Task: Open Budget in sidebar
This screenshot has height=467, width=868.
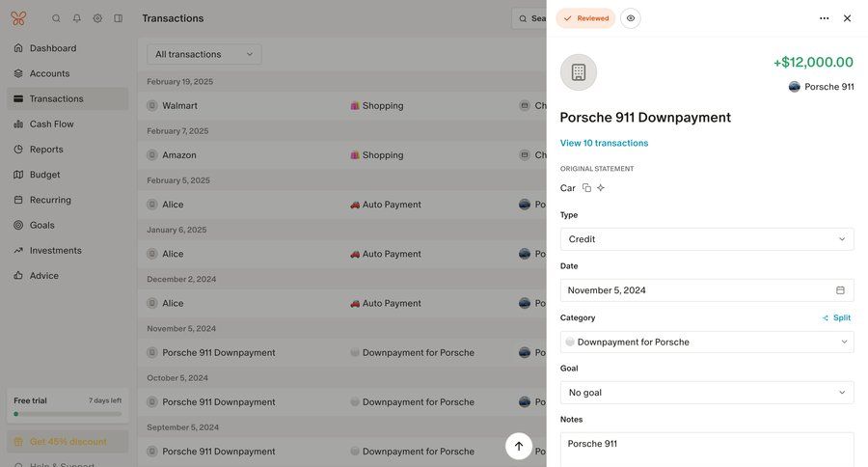Action: [68, 175]
